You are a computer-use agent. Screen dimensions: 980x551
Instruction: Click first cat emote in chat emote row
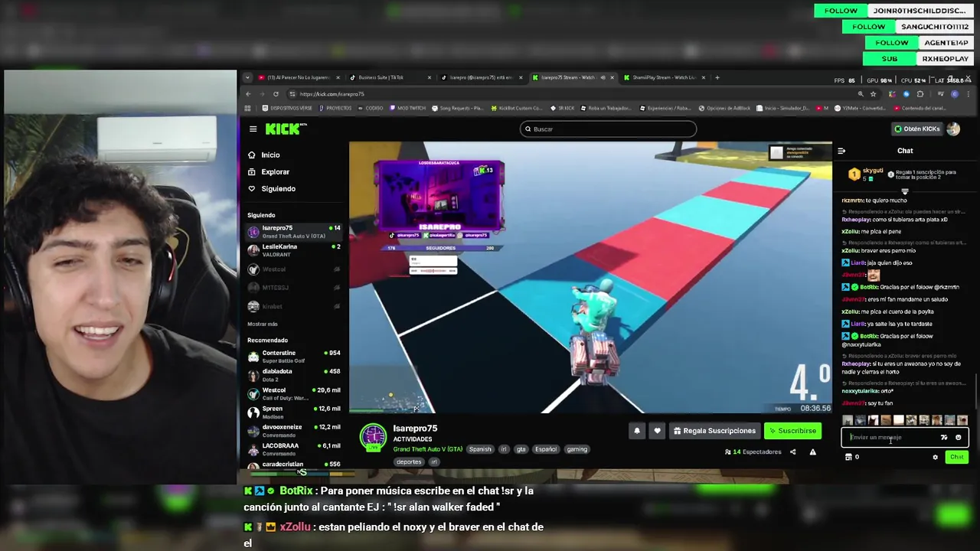coord(848,420)
